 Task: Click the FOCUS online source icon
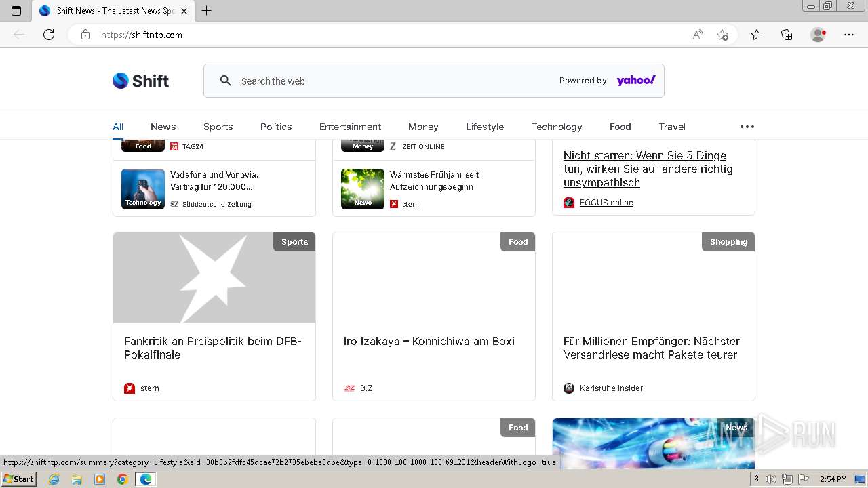coord(569,203)
